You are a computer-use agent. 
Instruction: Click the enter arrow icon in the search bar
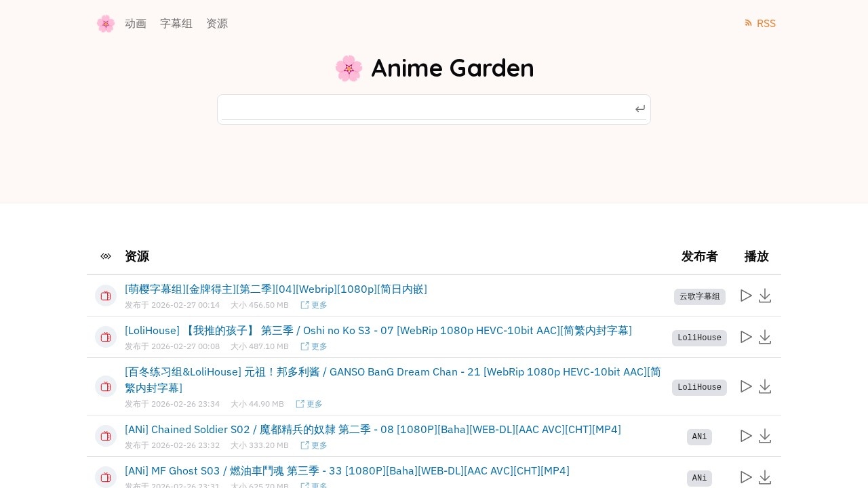coord(639,108)
